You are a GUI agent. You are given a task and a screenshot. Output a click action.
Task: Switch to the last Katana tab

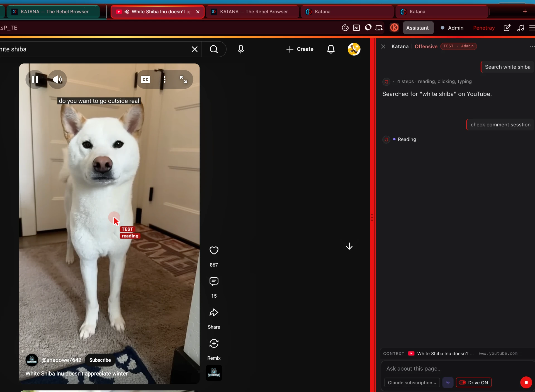(442, 12)
